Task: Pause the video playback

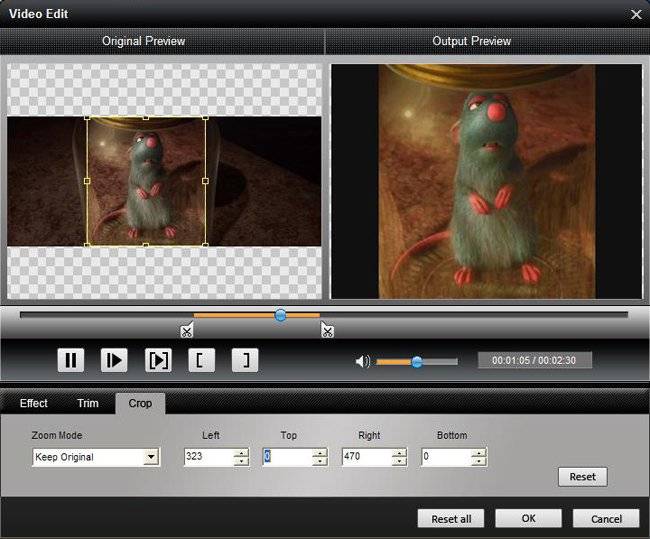Action: coord(71,360)
